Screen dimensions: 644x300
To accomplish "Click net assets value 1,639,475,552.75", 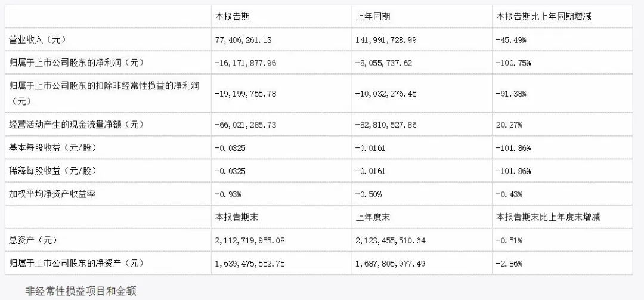I will tap(250, 264).
